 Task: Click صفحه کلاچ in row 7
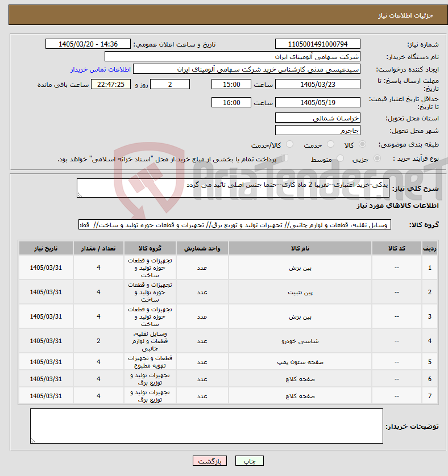pos(300,396)
